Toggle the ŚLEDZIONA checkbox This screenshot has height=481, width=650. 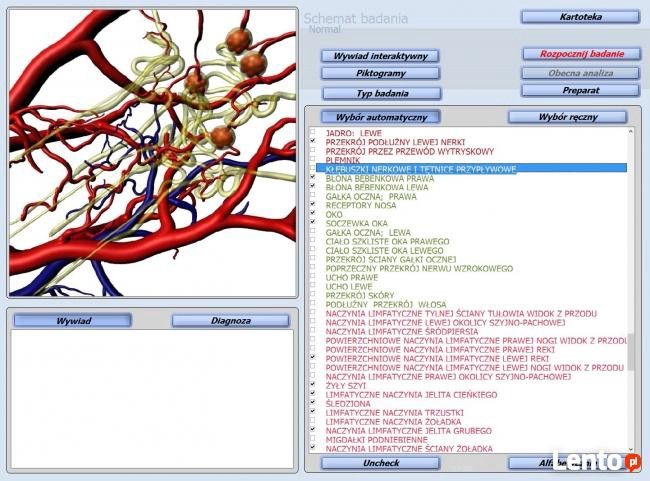pyautogui.click(x=313, y=402)
